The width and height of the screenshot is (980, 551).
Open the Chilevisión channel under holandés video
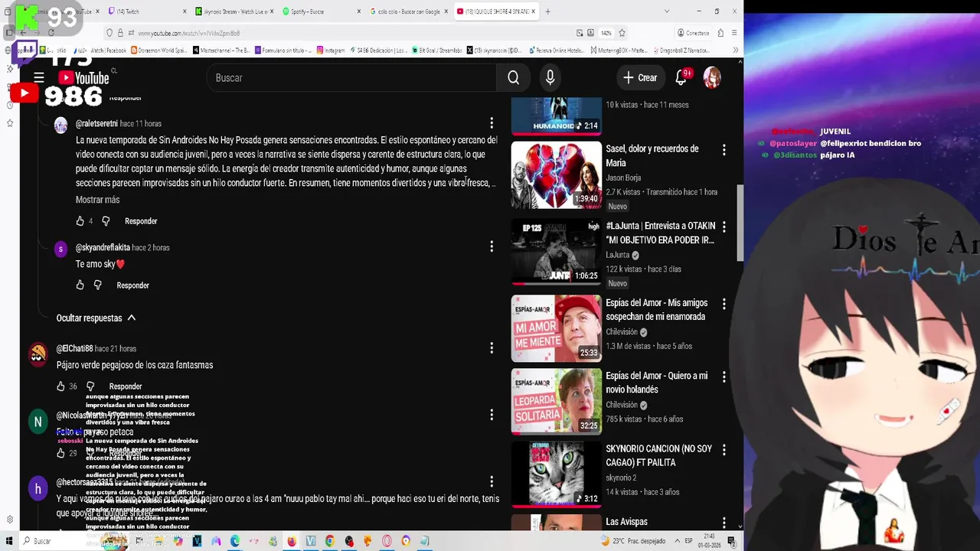pyautogui.click(x=622, y=405)
